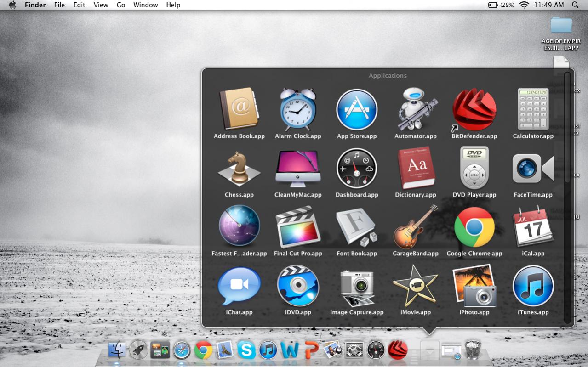
Task: Launch iPhoto.app
Action: point(474,286)
